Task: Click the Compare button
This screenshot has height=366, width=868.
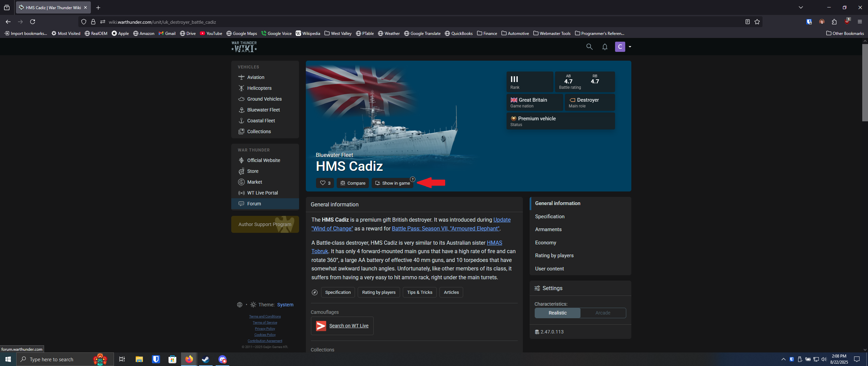Action: click(353, 183)
